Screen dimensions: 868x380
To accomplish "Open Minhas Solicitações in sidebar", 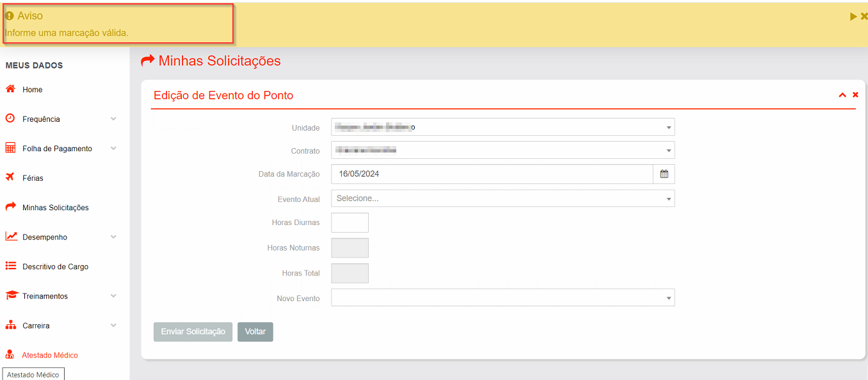I will (55, 208).
